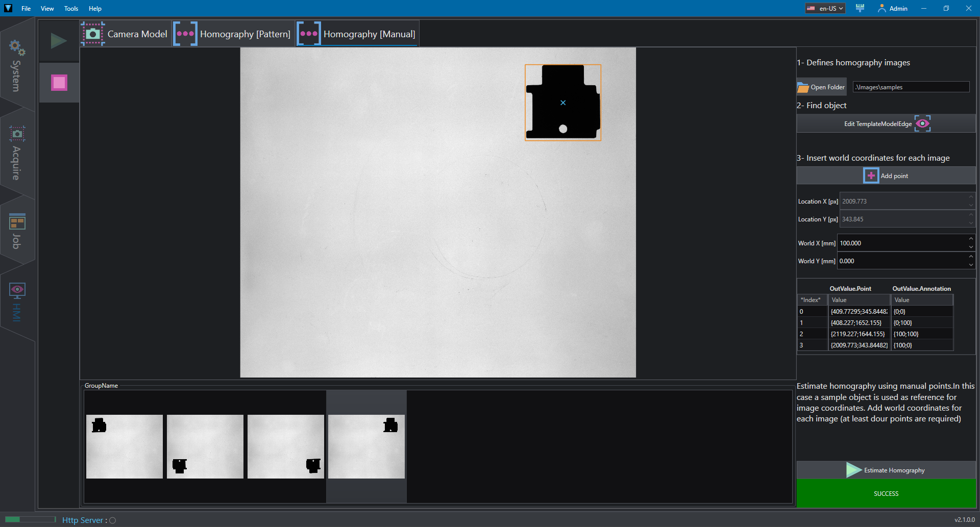The height and width of the screenshot is (527, 980).
Task: Switch to Camera Model tab
Action: point(126,34)
